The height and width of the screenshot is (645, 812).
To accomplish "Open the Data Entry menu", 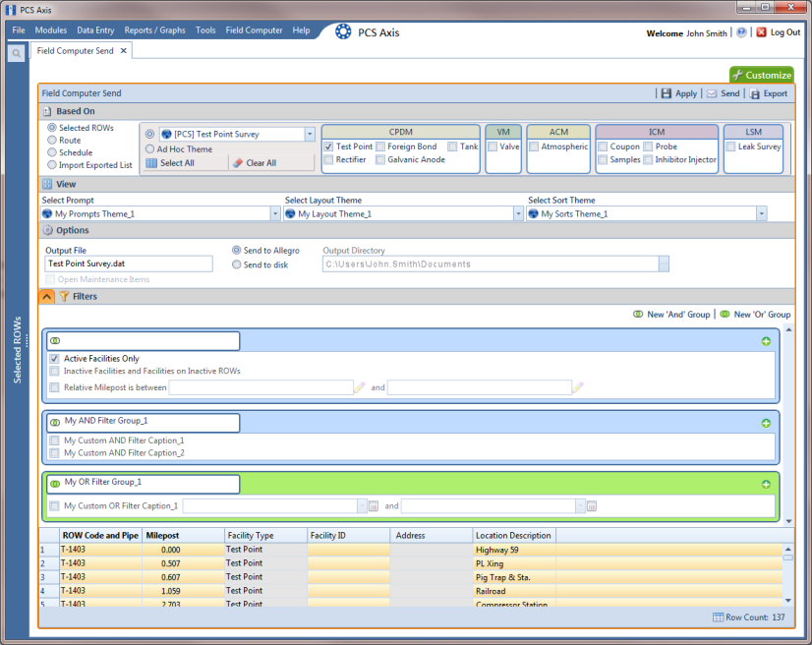I will 95,30.
